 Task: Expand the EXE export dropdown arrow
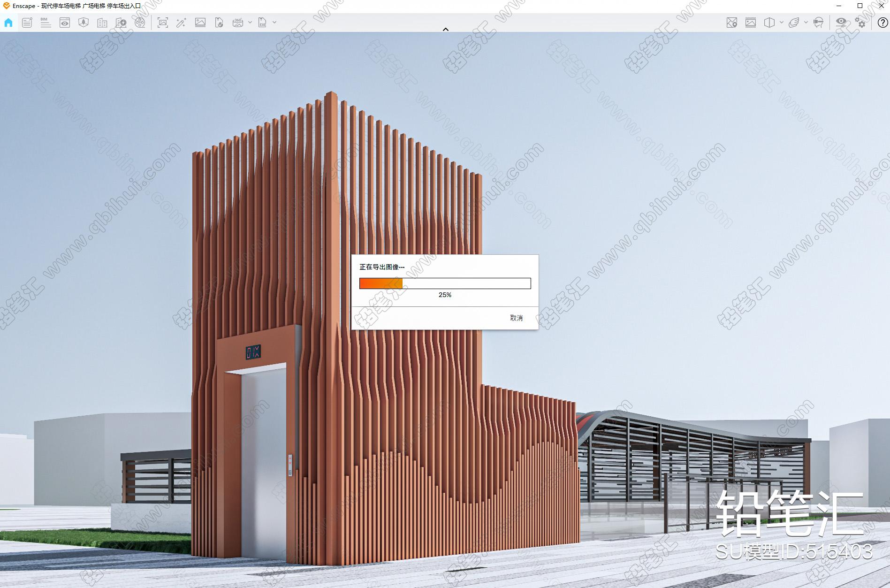[274, 22]
